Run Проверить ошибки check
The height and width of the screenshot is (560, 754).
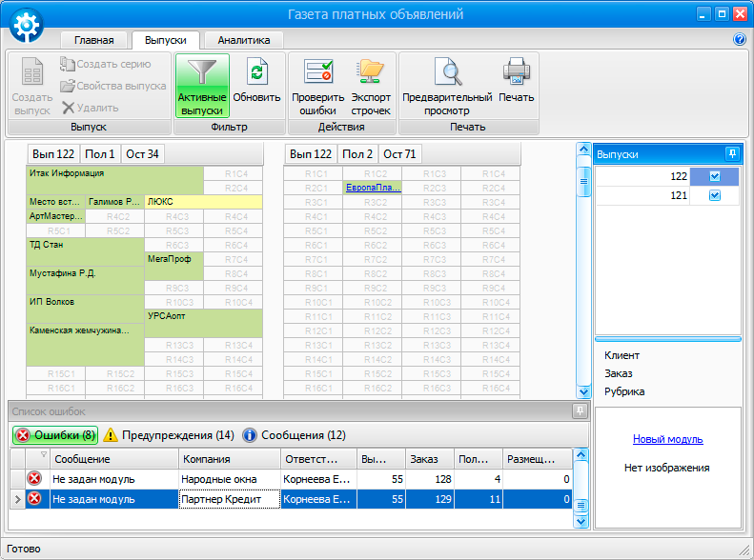tap(317, 74)
